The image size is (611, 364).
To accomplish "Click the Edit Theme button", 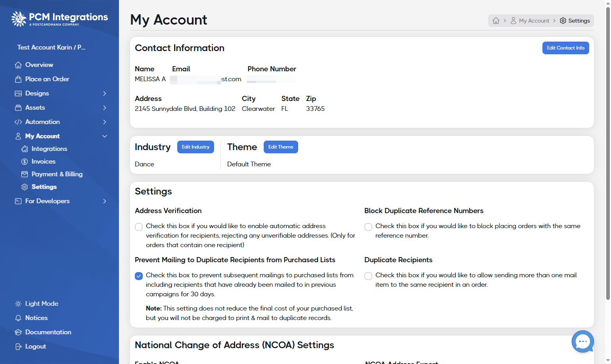I will tap(281, 147).
